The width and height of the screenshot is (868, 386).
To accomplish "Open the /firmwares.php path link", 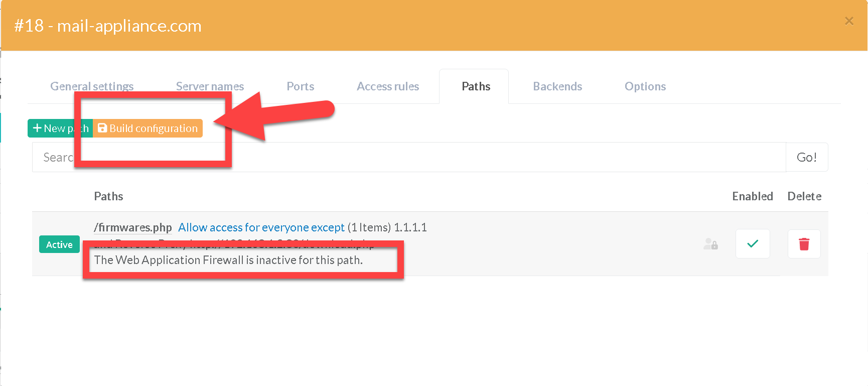I will (x=133, y=227).
